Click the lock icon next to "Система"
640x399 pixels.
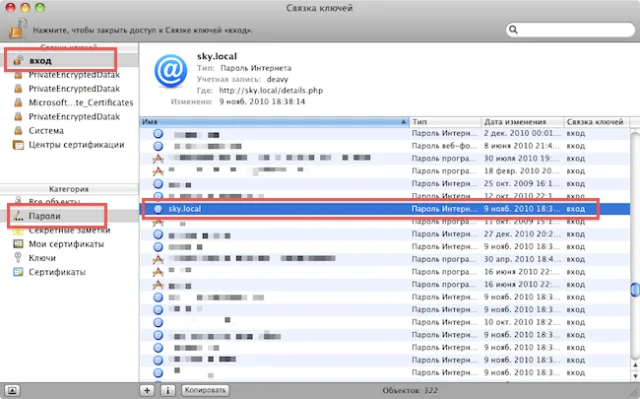click(18, 131)
